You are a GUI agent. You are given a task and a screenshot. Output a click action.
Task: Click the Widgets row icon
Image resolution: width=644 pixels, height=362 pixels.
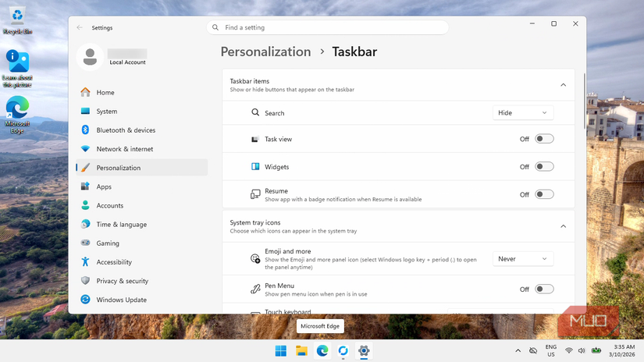pos(255,167)
